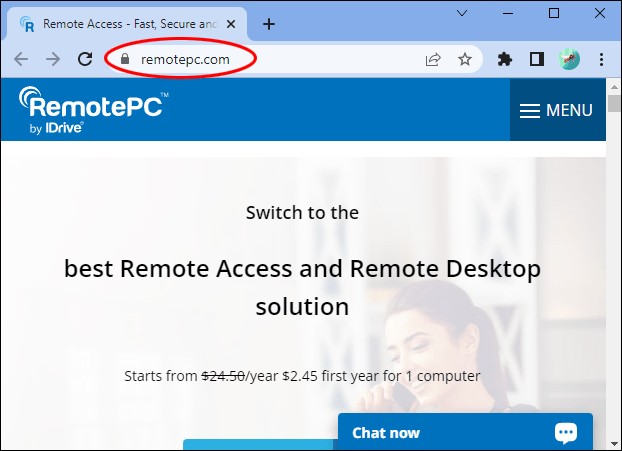Viewport: 622px width, 451px height.
Task: Open the Chrome profile avatar
Action: [569, 60]
